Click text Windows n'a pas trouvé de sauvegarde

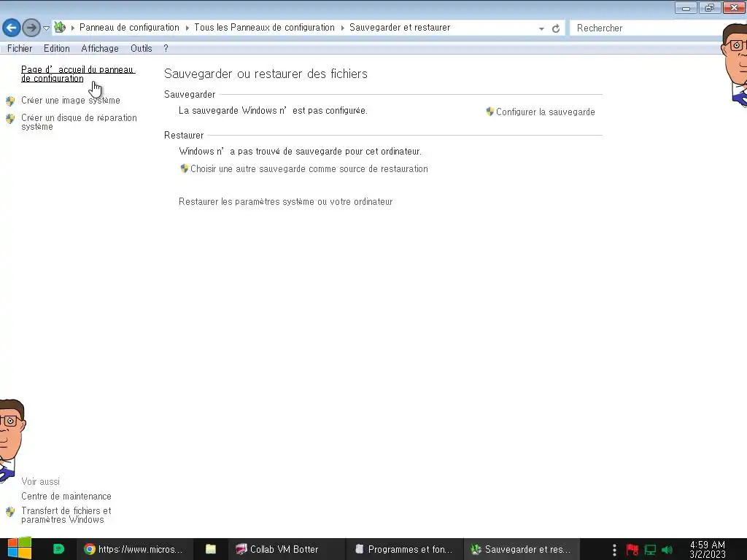(x=300, y=152)
